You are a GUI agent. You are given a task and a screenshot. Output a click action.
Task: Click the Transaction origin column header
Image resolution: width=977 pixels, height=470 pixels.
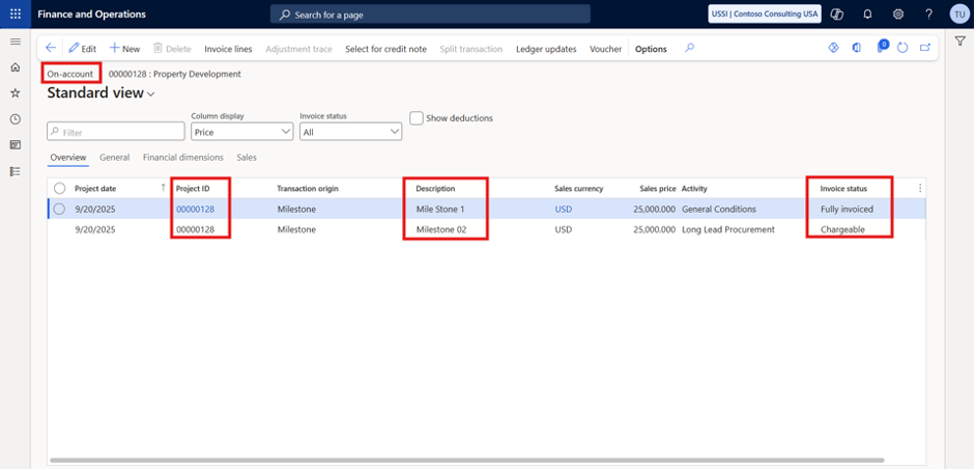click(x=308, y=188)
